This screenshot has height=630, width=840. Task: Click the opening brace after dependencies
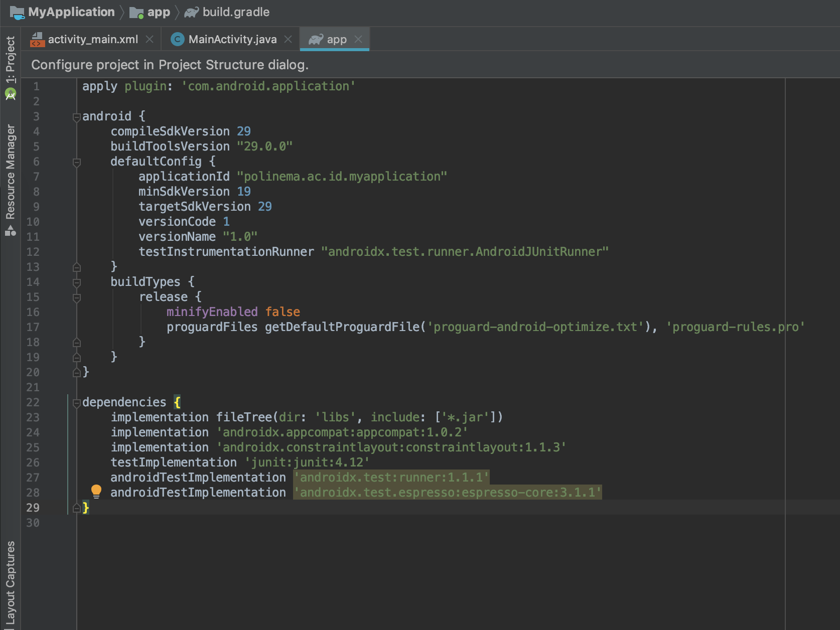click(177, 402)
